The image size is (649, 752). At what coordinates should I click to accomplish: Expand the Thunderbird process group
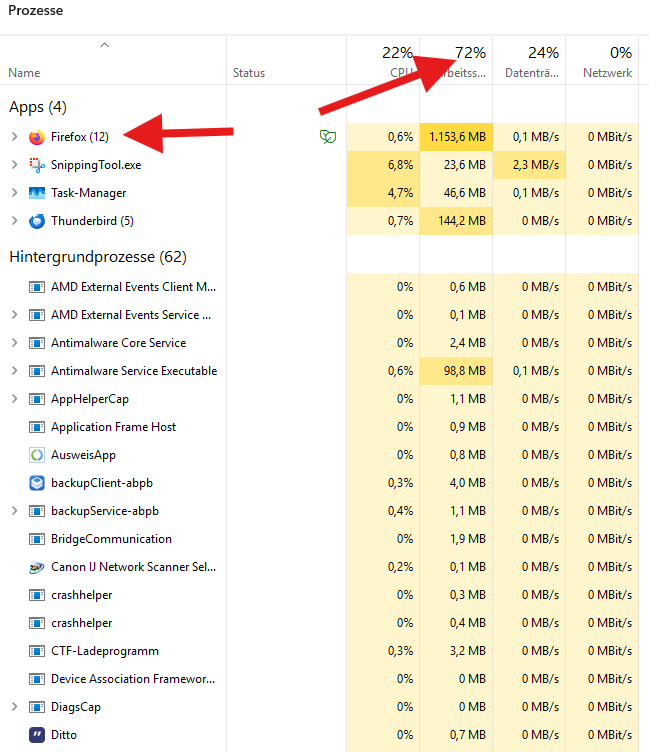click(x=14, y=220)
